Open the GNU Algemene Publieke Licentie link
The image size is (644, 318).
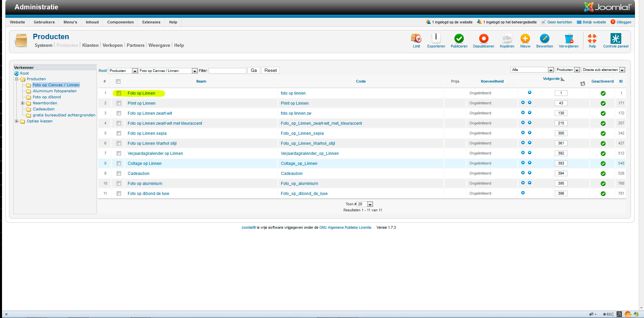point(345,228)
